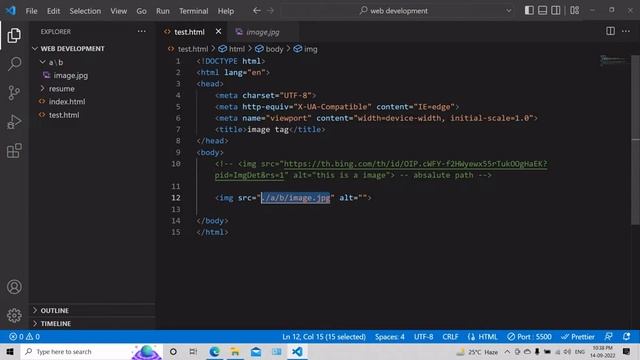The width and height of the screenshot is (640, 360).
Task: Change indentation via Spaces: 4
Action: [390, 337]
